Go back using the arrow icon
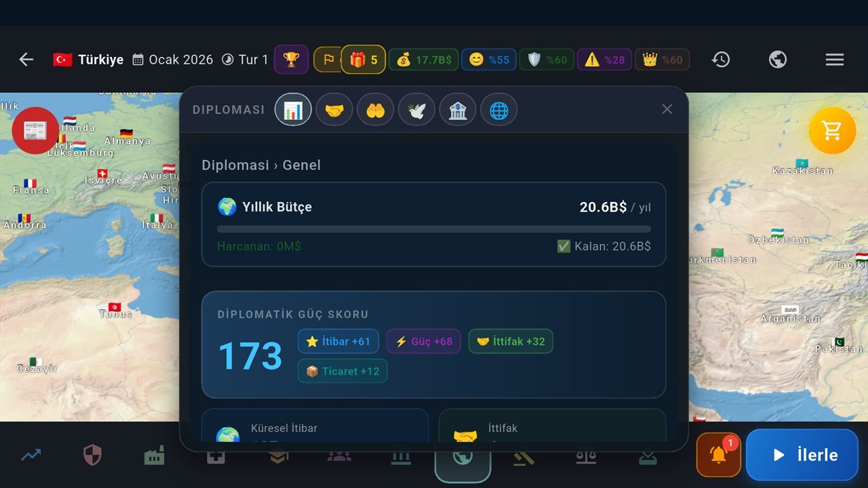 (26, 60)
